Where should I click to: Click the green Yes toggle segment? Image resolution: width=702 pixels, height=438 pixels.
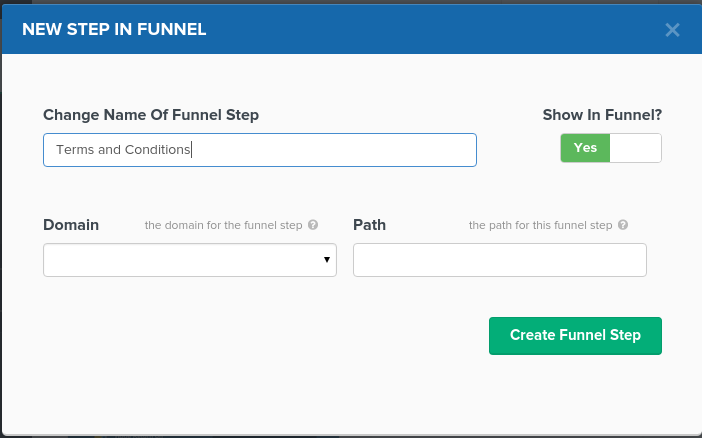pos(585,148)
